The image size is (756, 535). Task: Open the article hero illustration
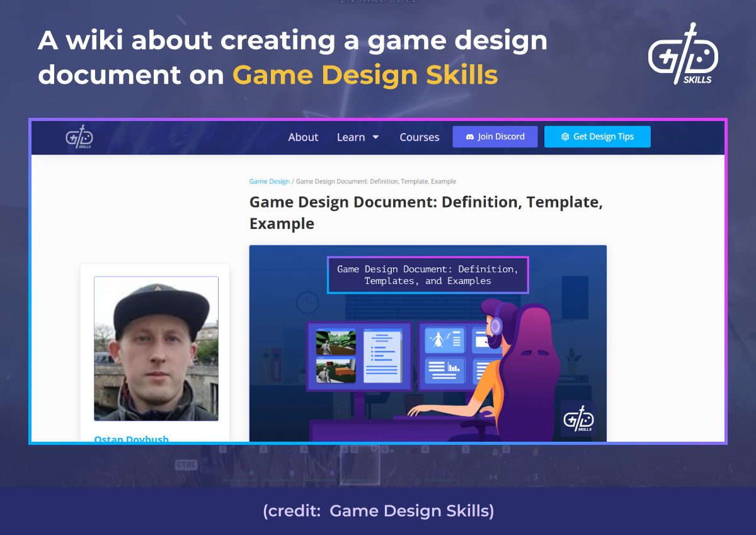click(x=428, y=343)
